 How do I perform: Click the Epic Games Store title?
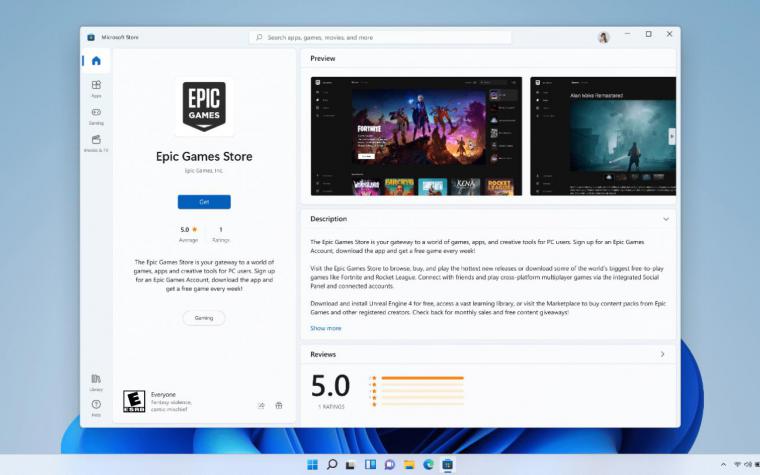tap(204, 157)
